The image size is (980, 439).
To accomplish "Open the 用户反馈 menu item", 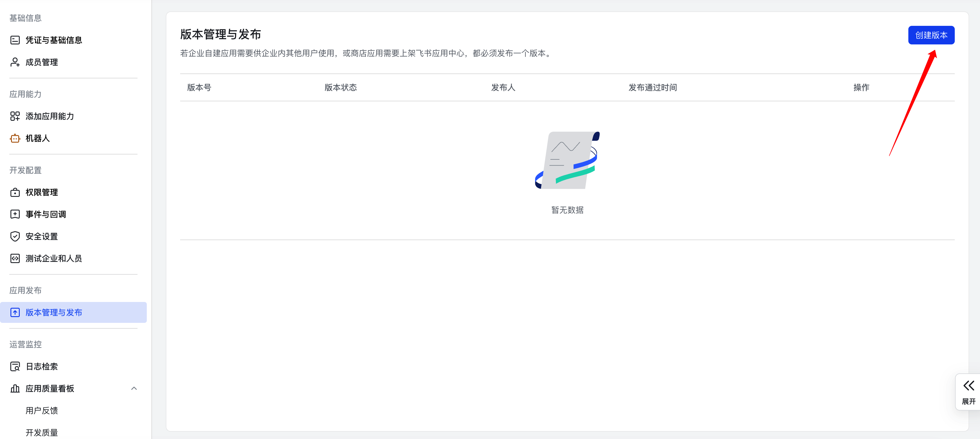I will [x=42, y=411].
